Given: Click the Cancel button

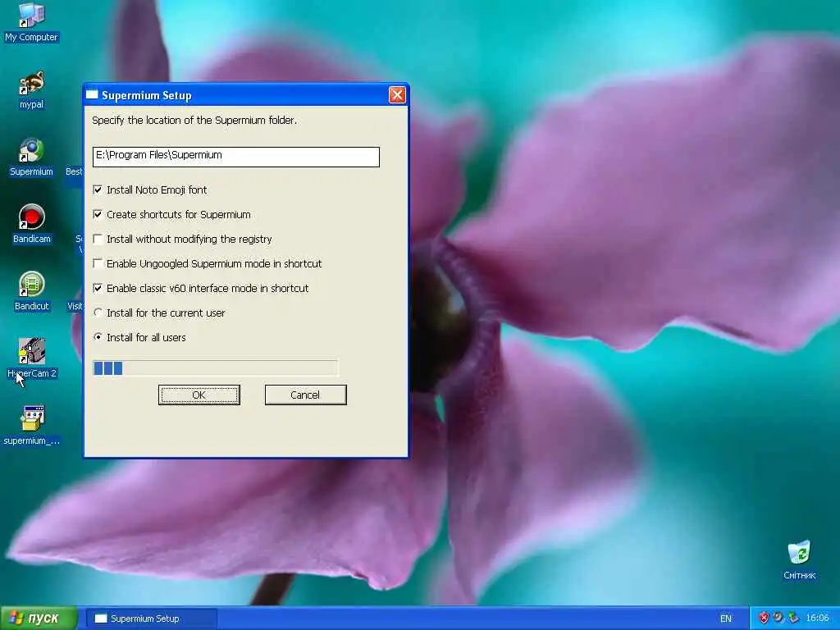Looking at the screenshot, I should [x=305, y=395].
